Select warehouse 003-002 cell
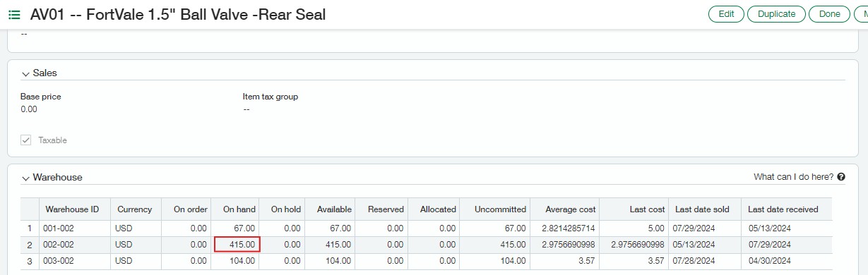This screenshot has height=275, width=868. pyautogui.click(x=74, y=261)
